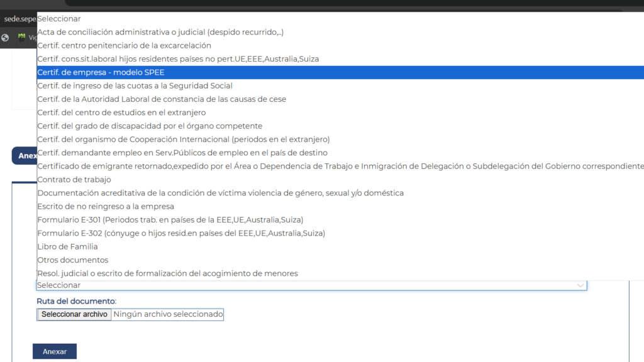Select 'Certif. centro penitenciario de la excarcelación'
Screen dimensions: 644x362
(124, 46)
